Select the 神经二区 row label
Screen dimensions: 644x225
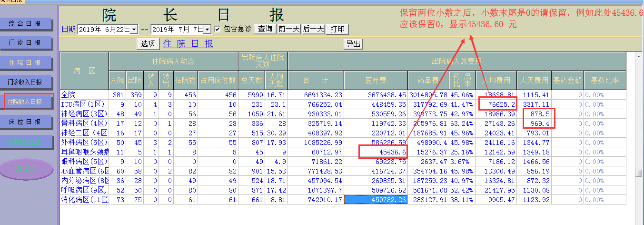[x=85, y=133]
